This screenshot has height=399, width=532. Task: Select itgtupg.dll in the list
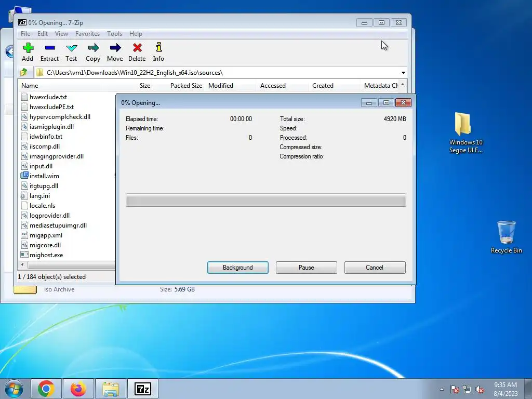pyautogui.click(x=44, y=186)
